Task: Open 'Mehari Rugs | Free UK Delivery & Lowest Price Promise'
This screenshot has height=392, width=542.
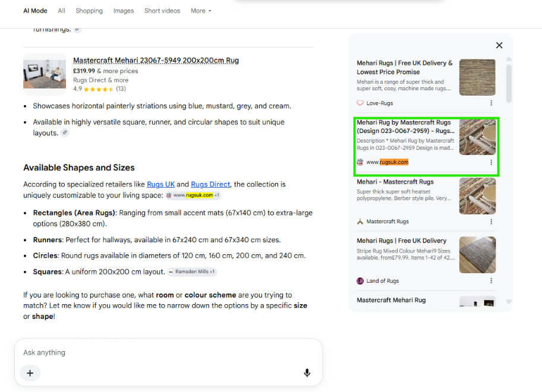Action: pos(405,67)
